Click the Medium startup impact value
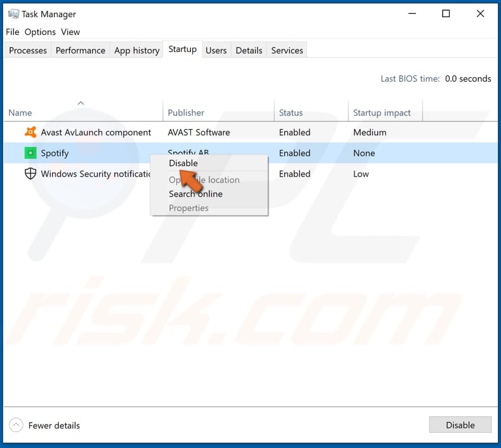The width and height of the screenshot is (501, 448). coord(370,132)
